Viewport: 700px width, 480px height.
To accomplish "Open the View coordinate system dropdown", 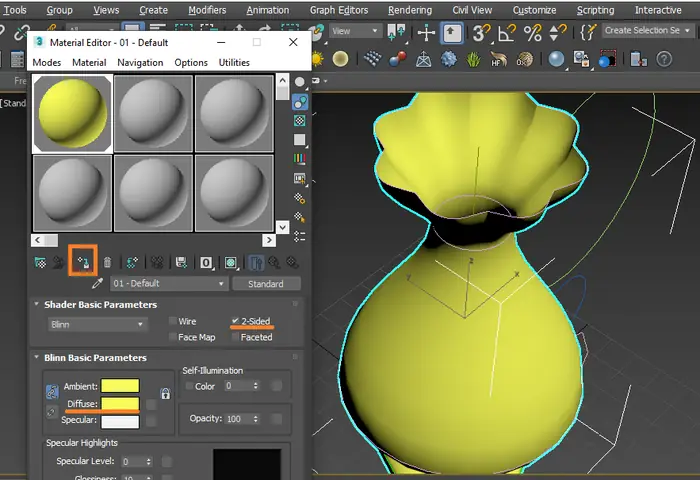I will pos(355,31).
